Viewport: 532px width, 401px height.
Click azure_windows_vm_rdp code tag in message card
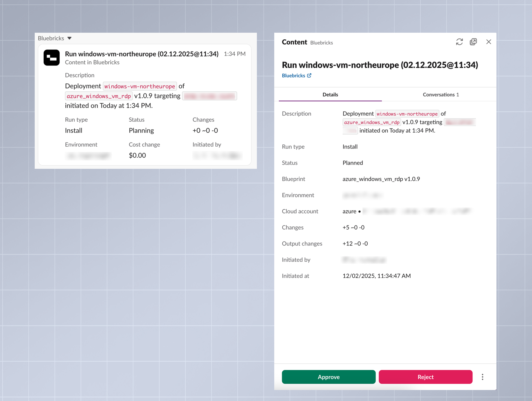tap(99, 96)
